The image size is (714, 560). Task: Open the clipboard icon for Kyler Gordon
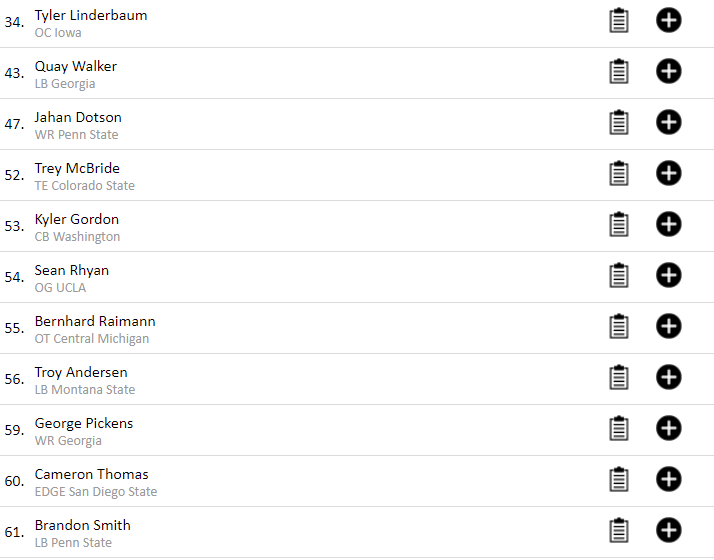click(x=619, y=224)
